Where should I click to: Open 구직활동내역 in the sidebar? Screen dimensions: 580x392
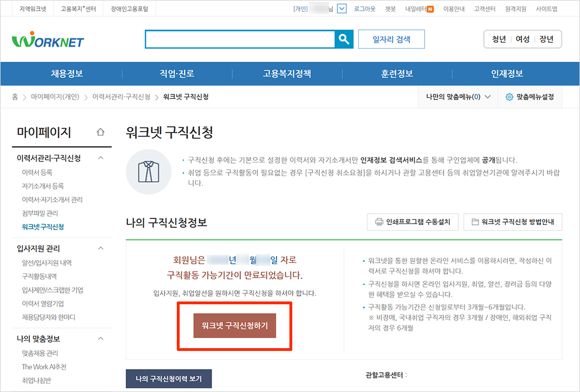39,276
